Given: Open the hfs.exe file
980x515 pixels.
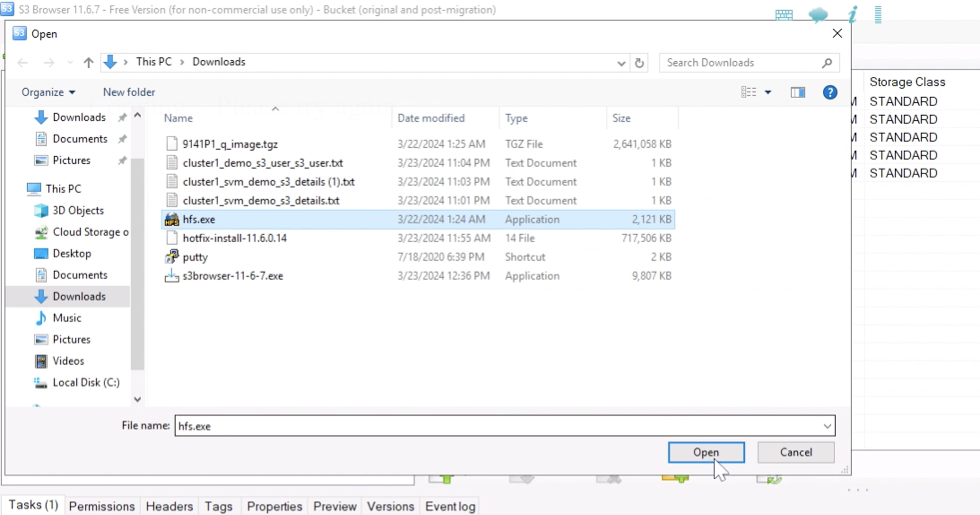Looking at the screenshot, I should (x=706, y=452).
